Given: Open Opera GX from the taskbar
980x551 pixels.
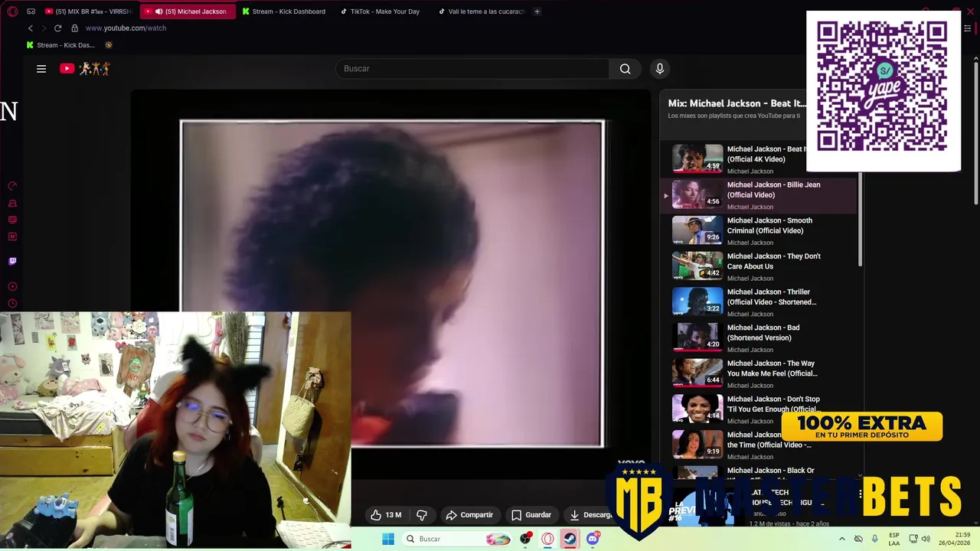Looking at the screenshot, I should (x=547, y=539).
